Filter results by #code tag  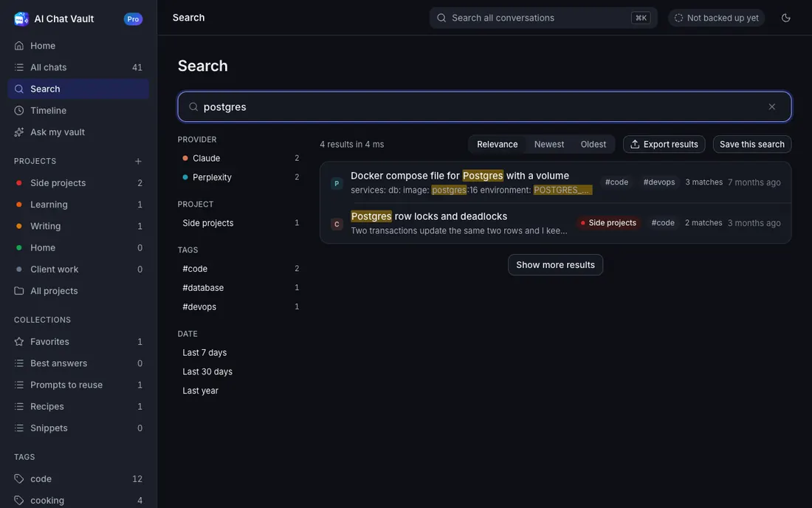pos(241,269)
